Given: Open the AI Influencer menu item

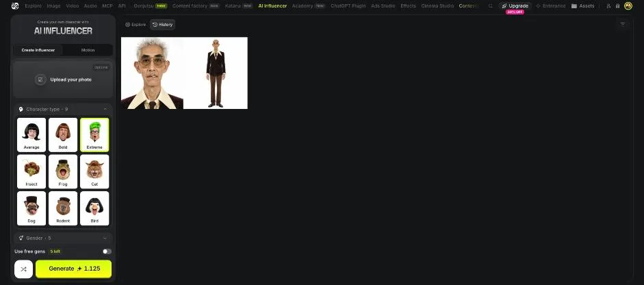Looking at the screenshot, I should click(272, 5).
